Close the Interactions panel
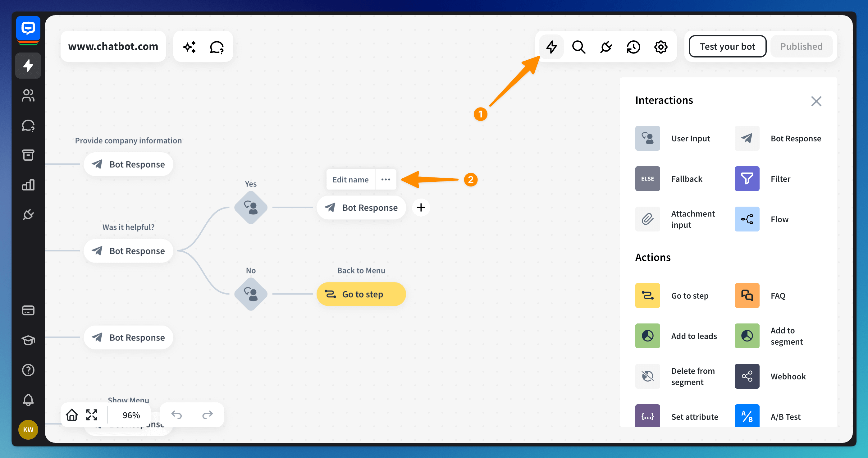 click(x=816, y=101)
